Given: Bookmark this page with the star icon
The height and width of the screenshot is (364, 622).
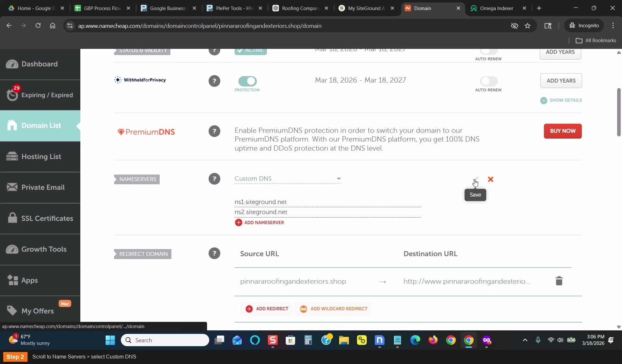Looking at the screenshot, I should 527,26.
